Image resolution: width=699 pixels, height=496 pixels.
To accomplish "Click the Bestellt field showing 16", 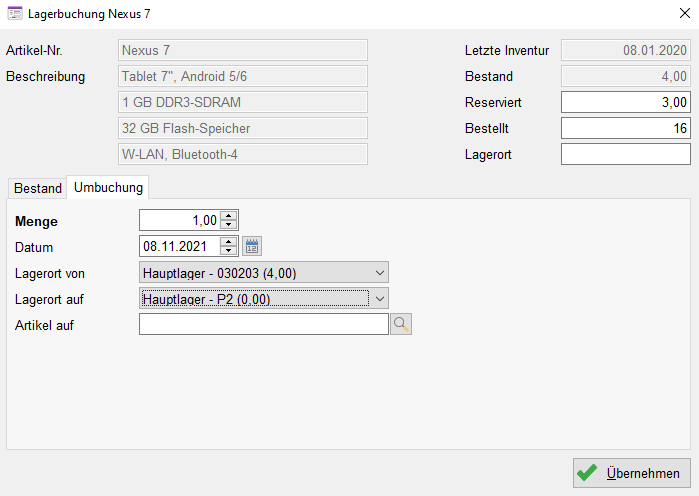I will (626, 128).
